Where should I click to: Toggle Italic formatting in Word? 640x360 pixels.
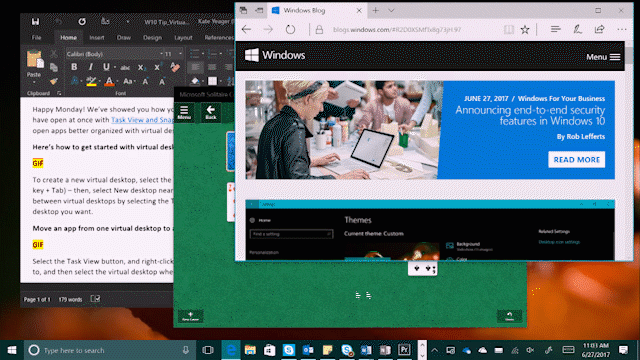[x=91, y=67]
